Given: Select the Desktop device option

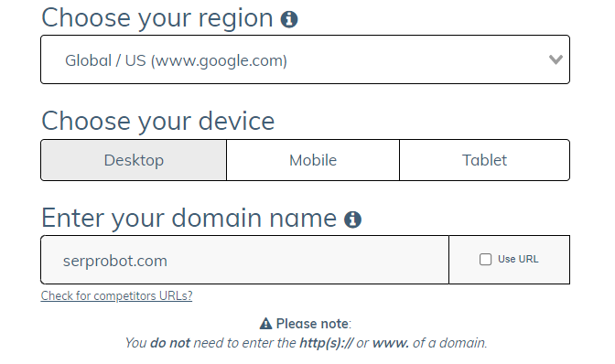Looking at the screenshot, I should click(134, 160).
